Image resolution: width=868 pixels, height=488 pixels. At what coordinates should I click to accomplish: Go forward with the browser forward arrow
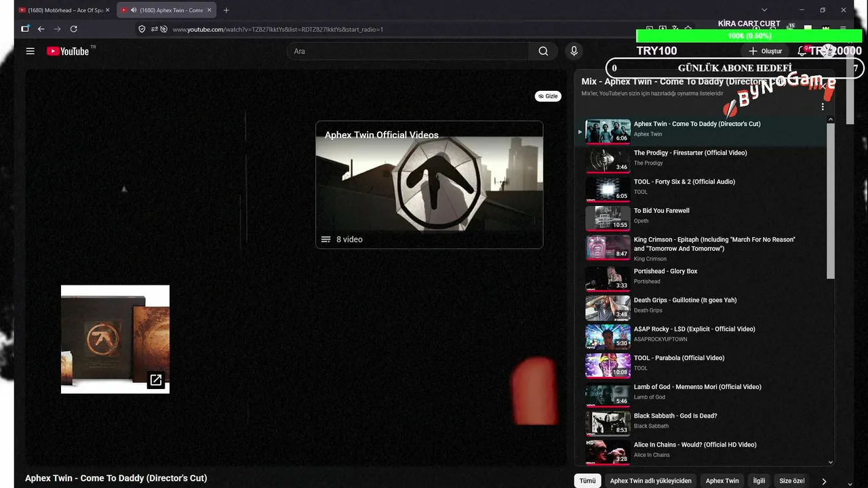[x=58, y=29]
